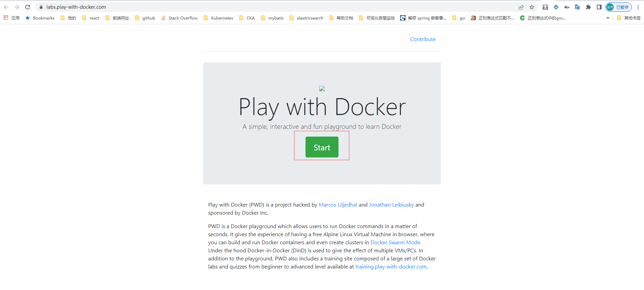644x290 pixels.
Task: Open the 应用 apps shortcut
Action: (11, 18)
